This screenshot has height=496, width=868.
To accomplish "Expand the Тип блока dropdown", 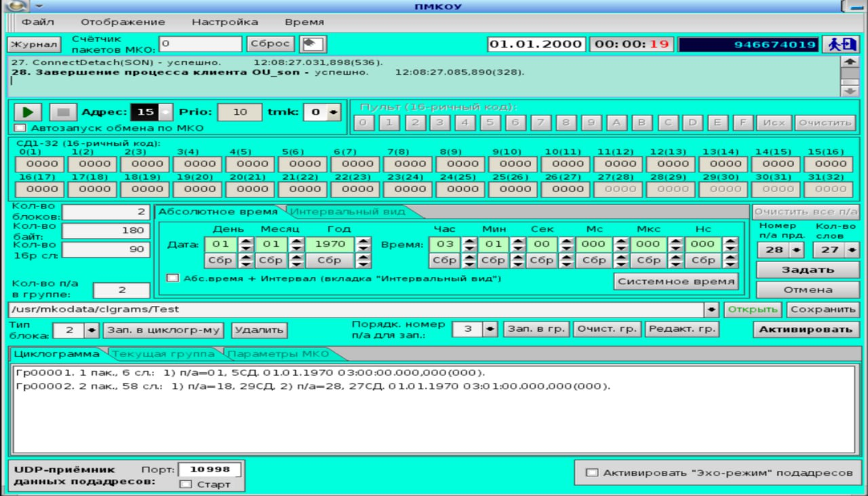I will [92, 330].
